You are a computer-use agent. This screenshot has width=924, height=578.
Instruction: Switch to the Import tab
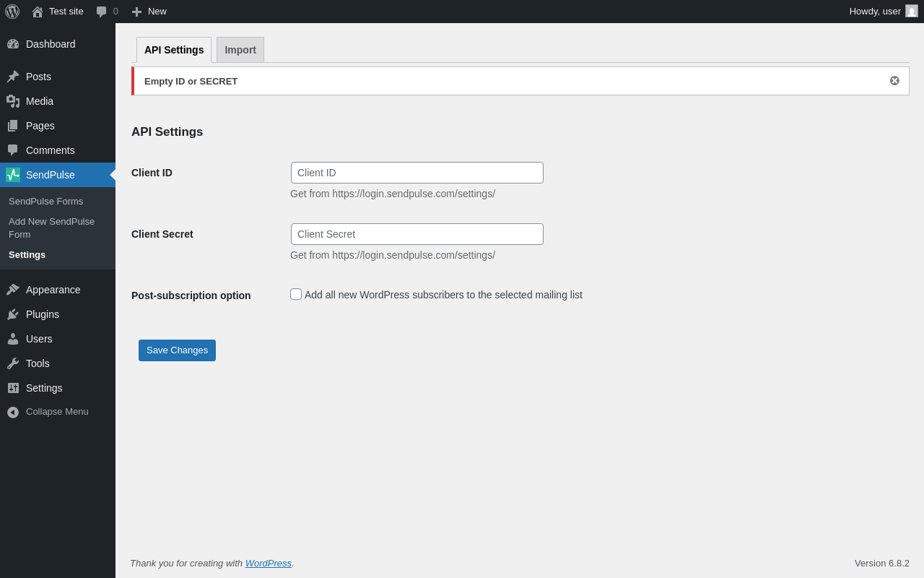pos(240,50)
